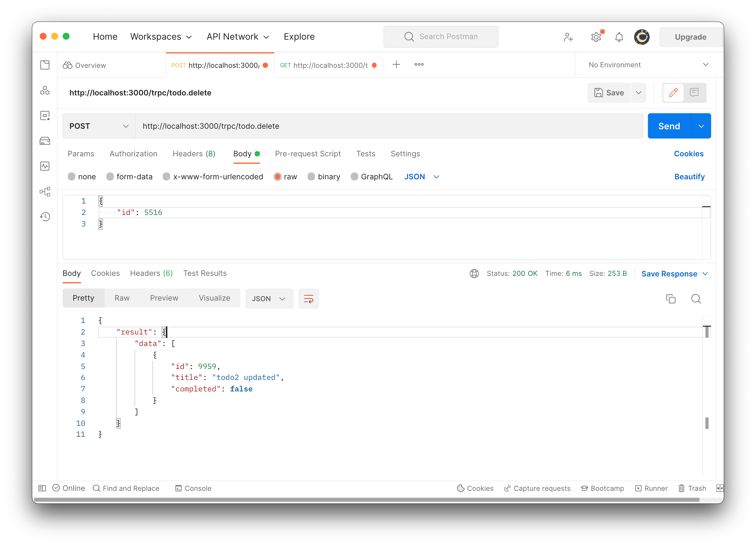Beautify the JSON request body
756x546 pixels.
click(x=689, y=177)
